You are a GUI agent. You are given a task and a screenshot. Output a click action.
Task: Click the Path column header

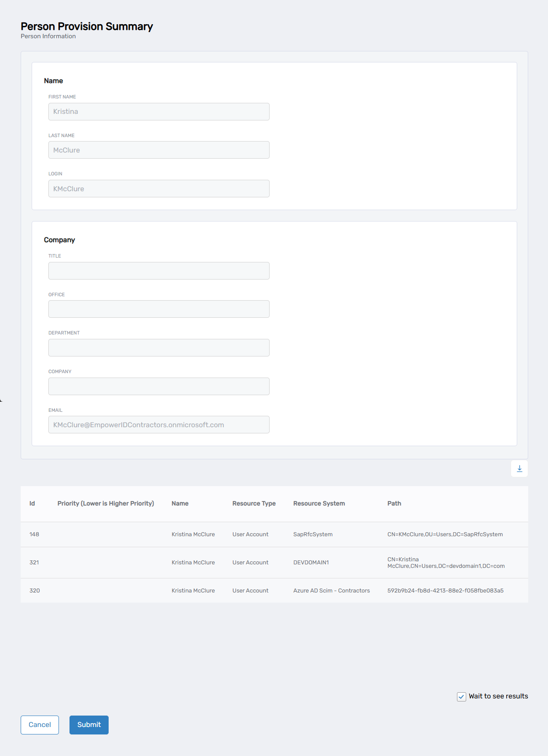pos(394,504)
